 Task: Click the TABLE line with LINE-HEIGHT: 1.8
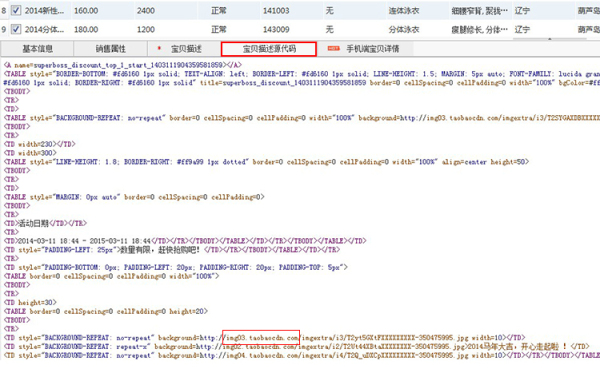tap(266, 162)
